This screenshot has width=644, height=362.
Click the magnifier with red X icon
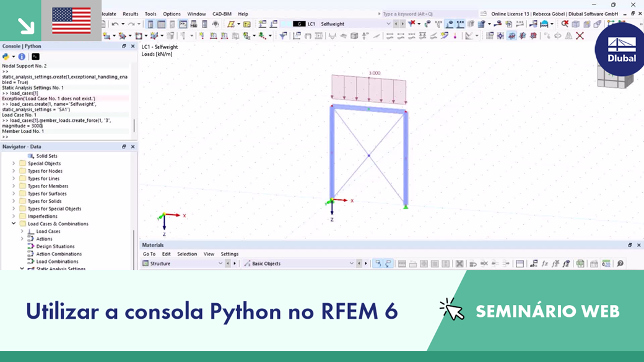pyautogui.click(x=565, y=24)
